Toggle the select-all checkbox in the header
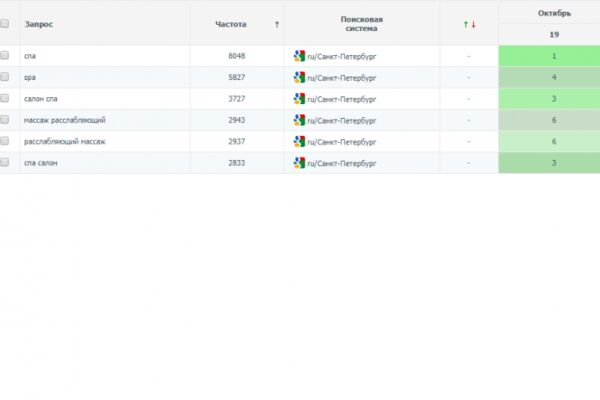Viewport: 600px width, 400px height. tap(4, 24)
